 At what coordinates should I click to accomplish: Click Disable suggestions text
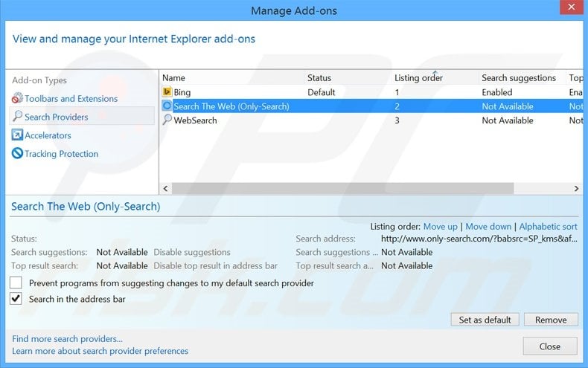(192, 252)
